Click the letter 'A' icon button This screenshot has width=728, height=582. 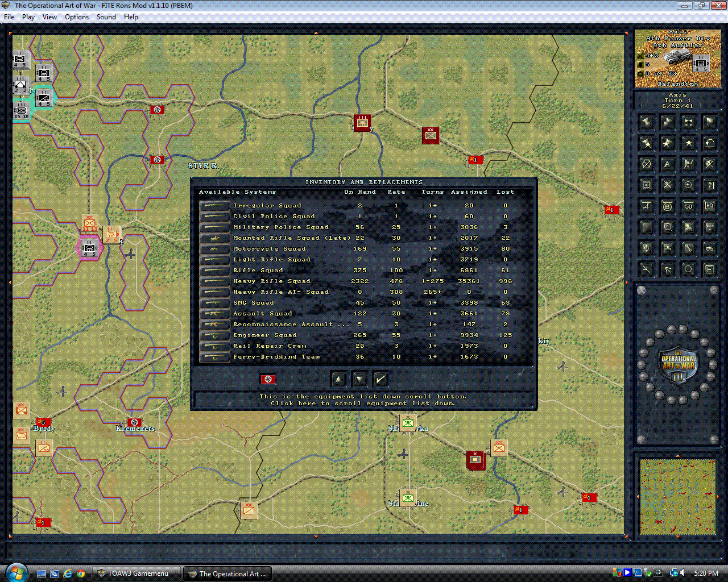pyautogui.click(x=667, y=164)
